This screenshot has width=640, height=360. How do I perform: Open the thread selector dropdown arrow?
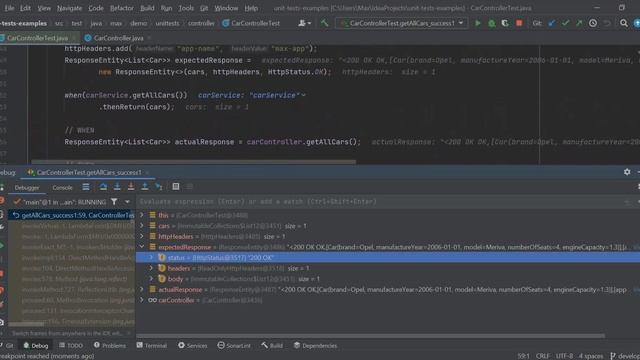pyautogui.click(x=127, y=202)
